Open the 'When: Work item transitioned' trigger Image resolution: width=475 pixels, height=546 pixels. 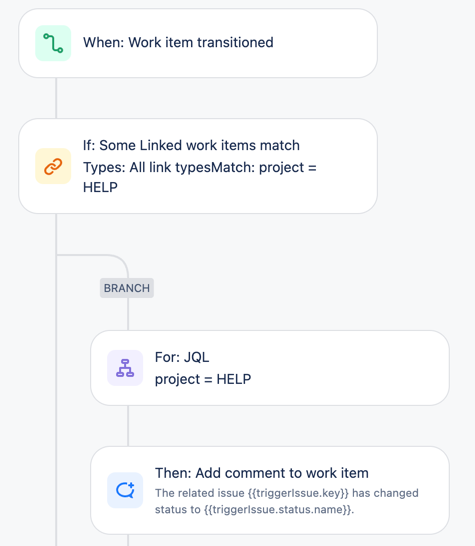tap(178, 42)
